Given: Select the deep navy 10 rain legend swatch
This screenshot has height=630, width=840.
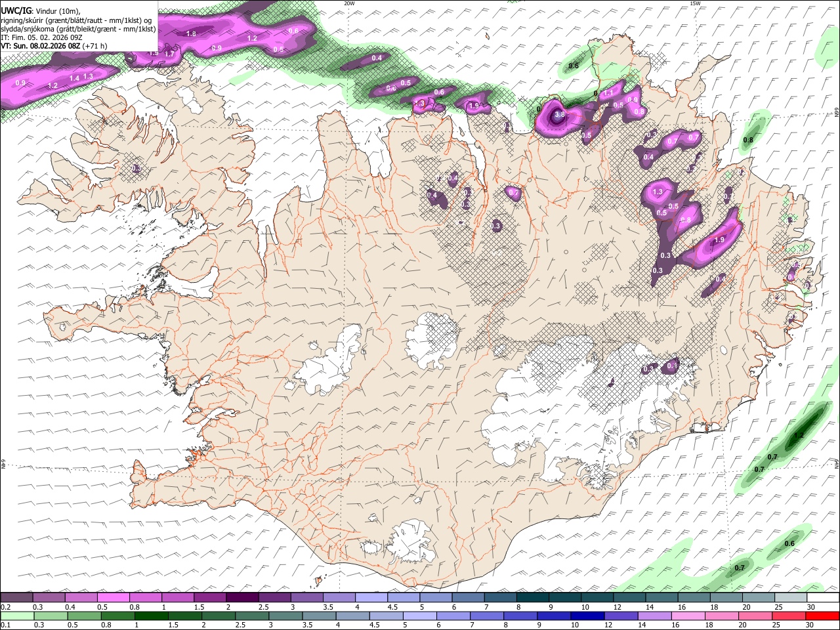Looking at the screenshot, I should (587, 616).
